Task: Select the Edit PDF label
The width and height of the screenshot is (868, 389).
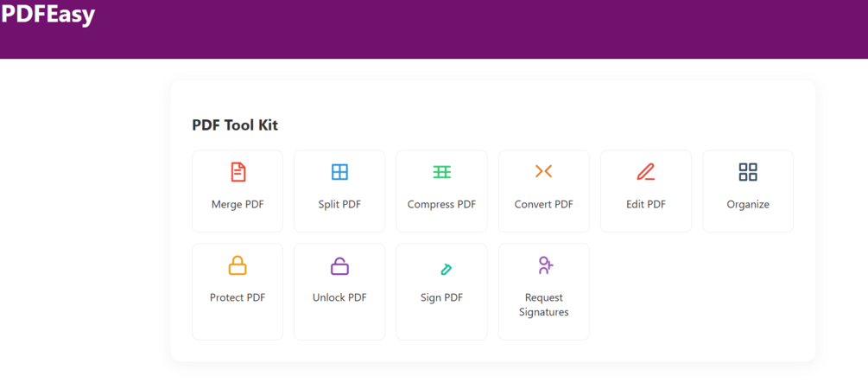Action: coord(646,205)
